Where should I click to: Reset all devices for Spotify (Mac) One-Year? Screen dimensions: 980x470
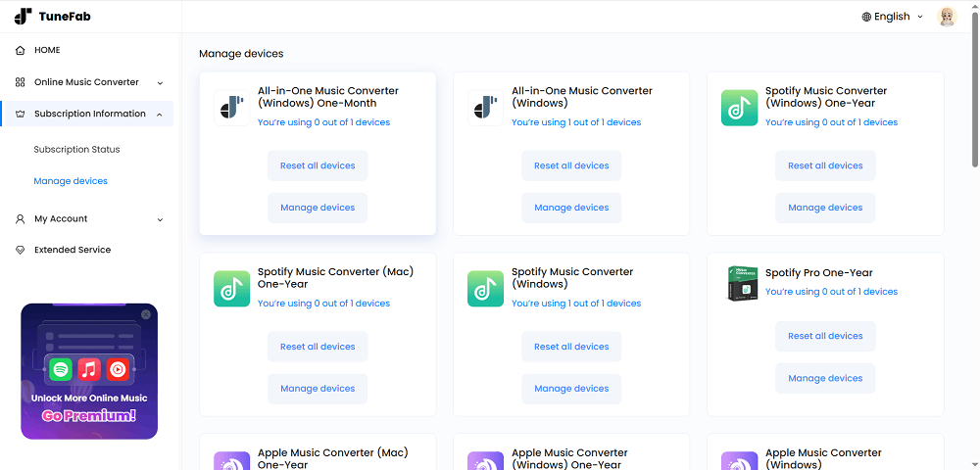pyautogui.click(x=318, y=347)
